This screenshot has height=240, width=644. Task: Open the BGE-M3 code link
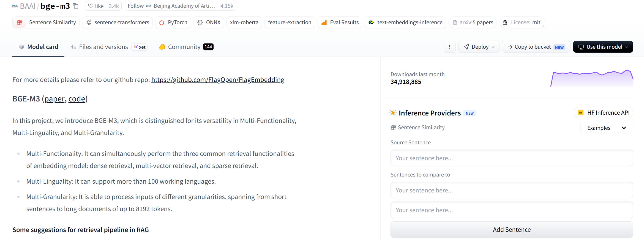tap(77, 99)
